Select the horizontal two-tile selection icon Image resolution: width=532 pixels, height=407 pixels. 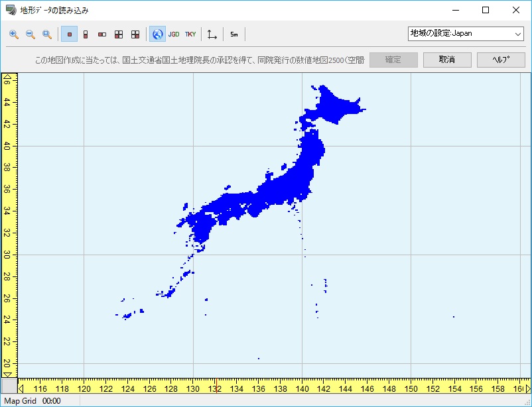pos(102,34)
